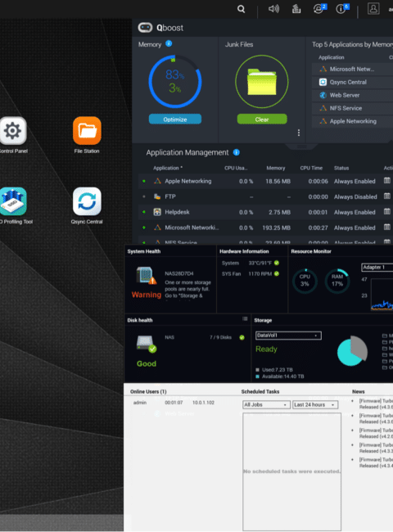Select NFS Service in Top 5 Applications
Screen dimensions: 393x532
[x=352, y=108]
